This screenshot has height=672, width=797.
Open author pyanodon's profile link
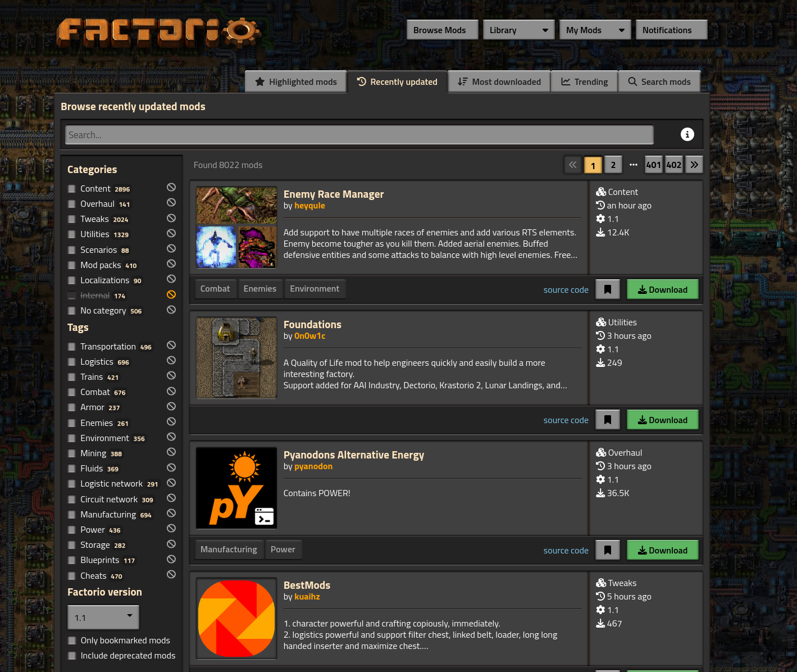313,466
